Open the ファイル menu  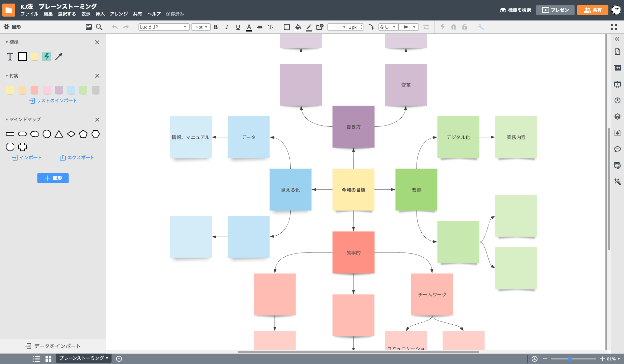[29, 14]
